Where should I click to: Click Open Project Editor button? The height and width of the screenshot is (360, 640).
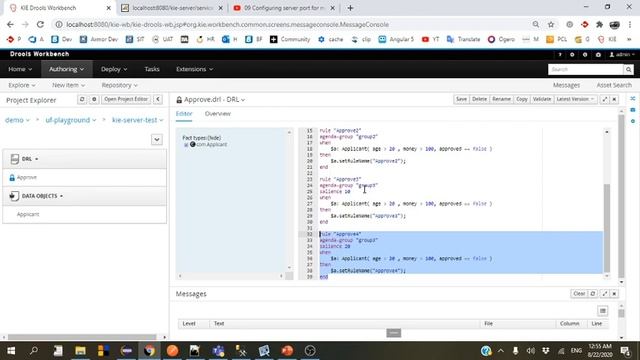point(126,99)
